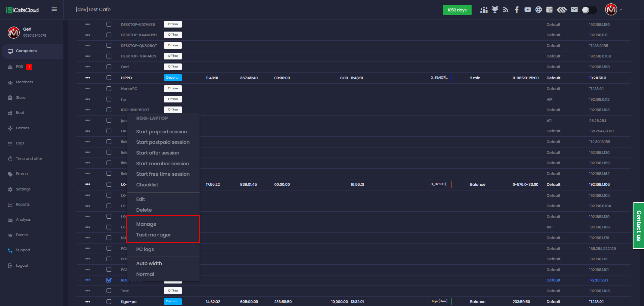Click the RSS feed icon
Image resolution: width=644 pixels, height=306 pixels.
point(505,10)
